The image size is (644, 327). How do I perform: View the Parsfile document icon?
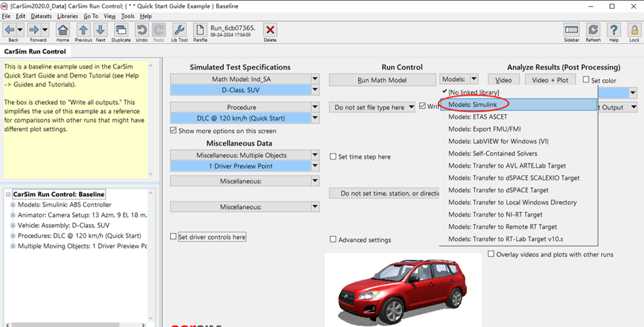(x=200, y=30)
